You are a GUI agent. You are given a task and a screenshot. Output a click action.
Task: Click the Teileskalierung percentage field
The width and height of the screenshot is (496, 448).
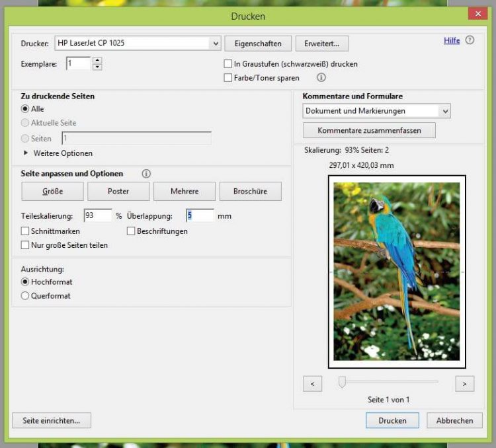(x=98, y=215)
